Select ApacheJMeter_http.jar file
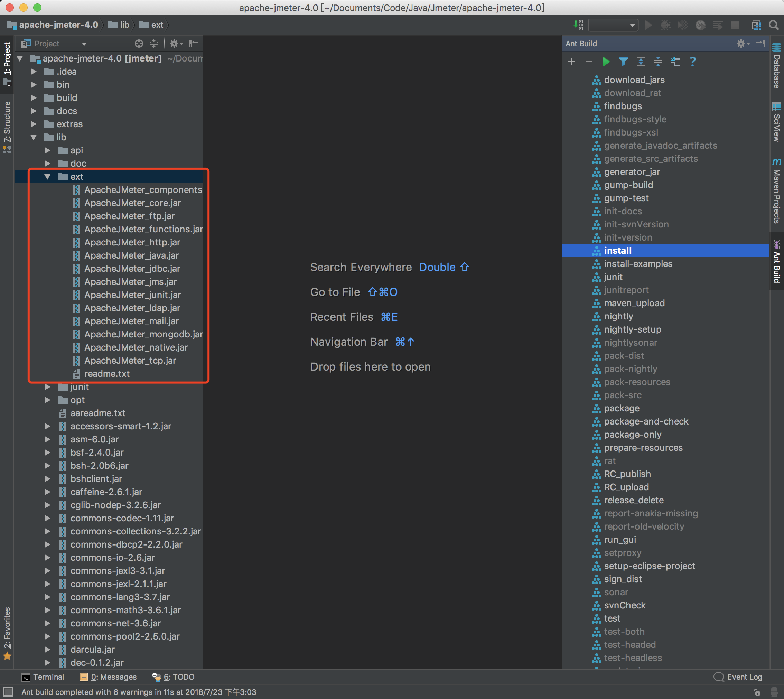 [x=132, y=242]
